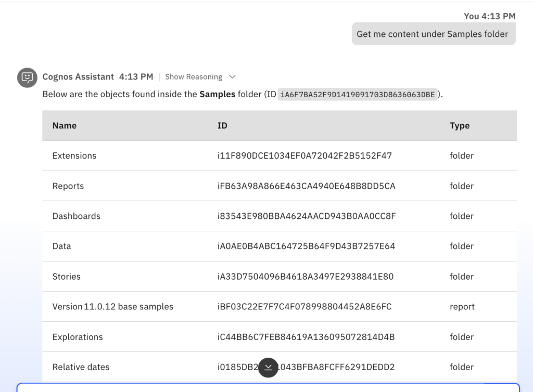The image size is (533, 392).
Task: Click 'Version 11.0.12 base samples' entry
Action: click(113, 307)
